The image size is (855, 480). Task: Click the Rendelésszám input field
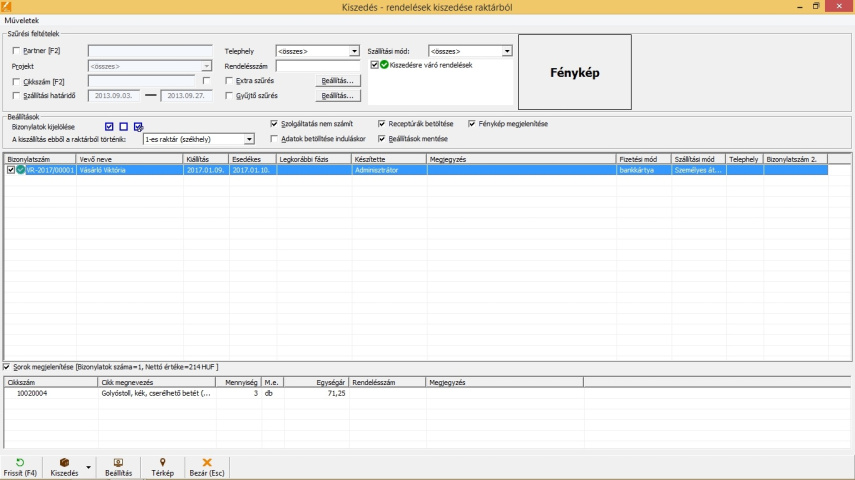(317, 66)
